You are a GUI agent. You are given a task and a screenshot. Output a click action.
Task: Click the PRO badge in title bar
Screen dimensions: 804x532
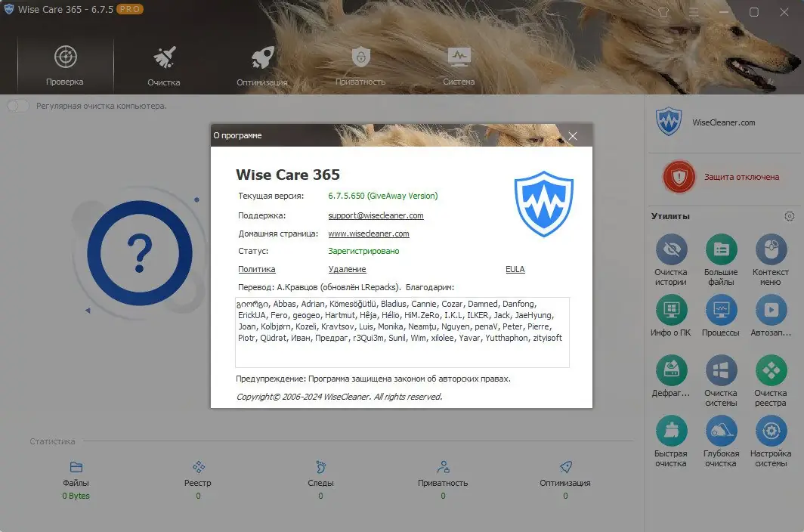point(130,9)
